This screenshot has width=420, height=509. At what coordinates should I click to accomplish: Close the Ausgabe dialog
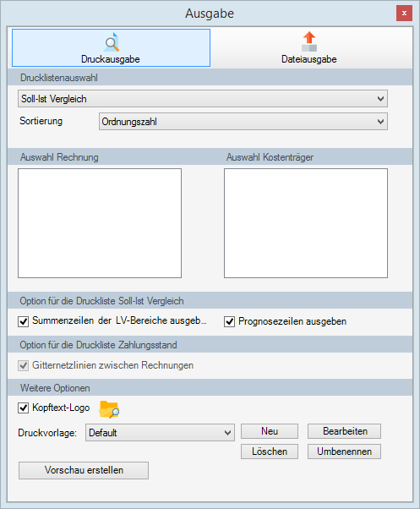[x=404, y=14]
